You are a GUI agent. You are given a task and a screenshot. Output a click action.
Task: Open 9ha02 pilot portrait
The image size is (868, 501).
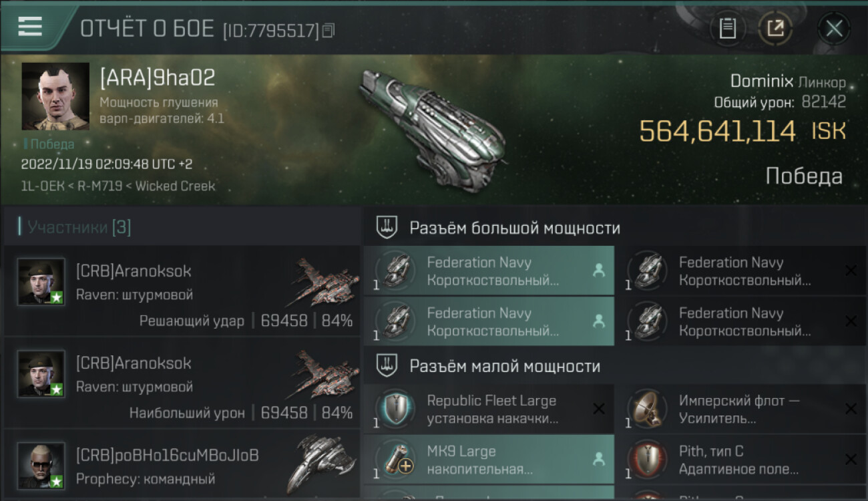(55, 96)
